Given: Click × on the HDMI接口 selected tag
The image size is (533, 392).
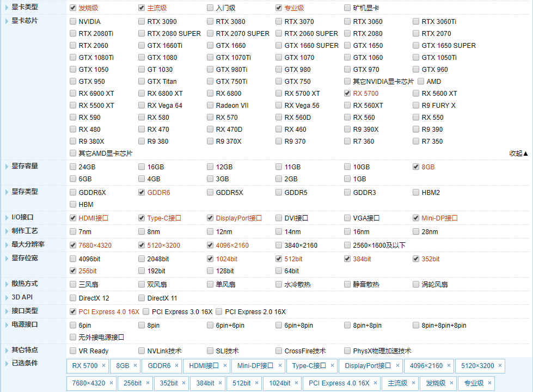Looking at the screenshot, I should pyautogui.click(x=224, y=366).
